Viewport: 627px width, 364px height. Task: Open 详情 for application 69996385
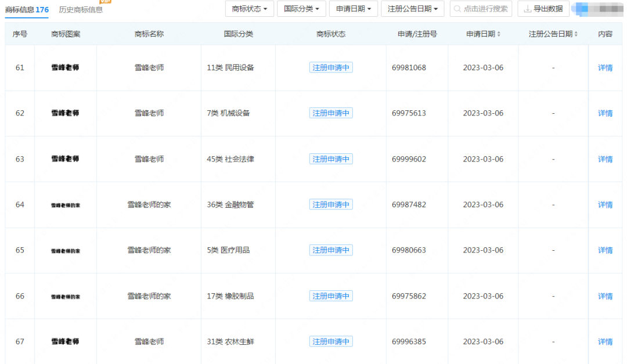[x=605, y=341]
